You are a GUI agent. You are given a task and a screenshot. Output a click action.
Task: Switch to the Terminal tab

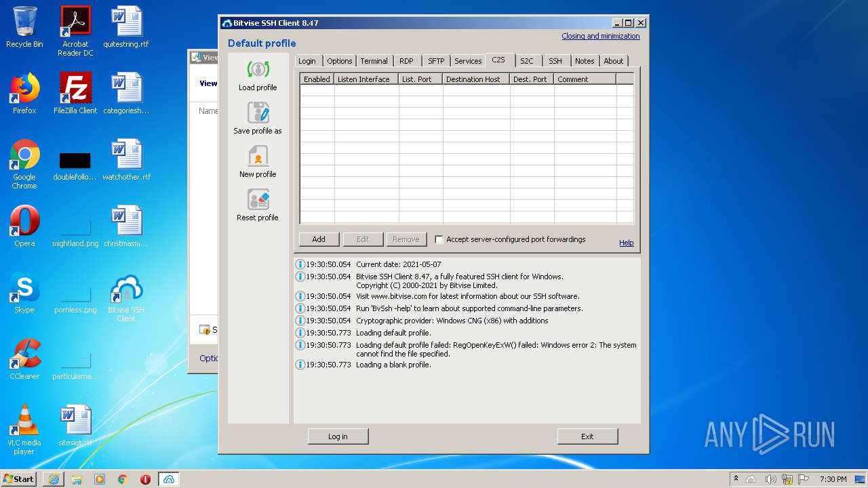tap(374, 61)
